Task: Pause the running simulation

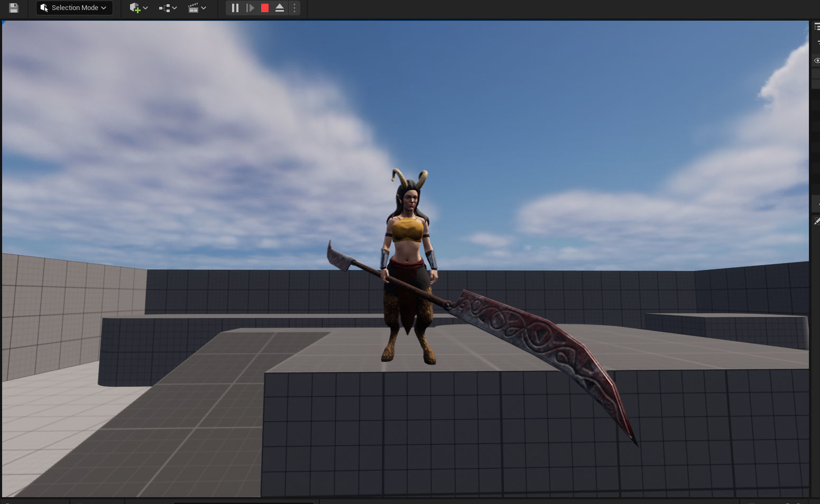Action: (x=235, y=8)
